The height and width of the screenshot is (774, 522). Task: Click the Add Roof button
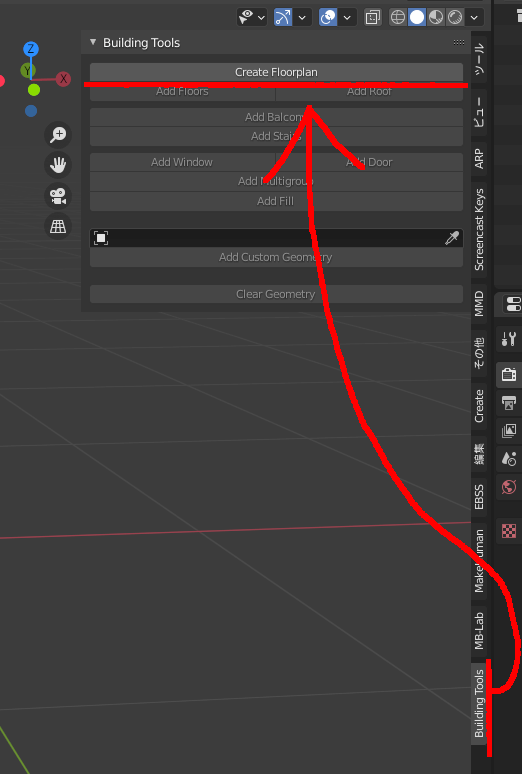coord(369,91)
